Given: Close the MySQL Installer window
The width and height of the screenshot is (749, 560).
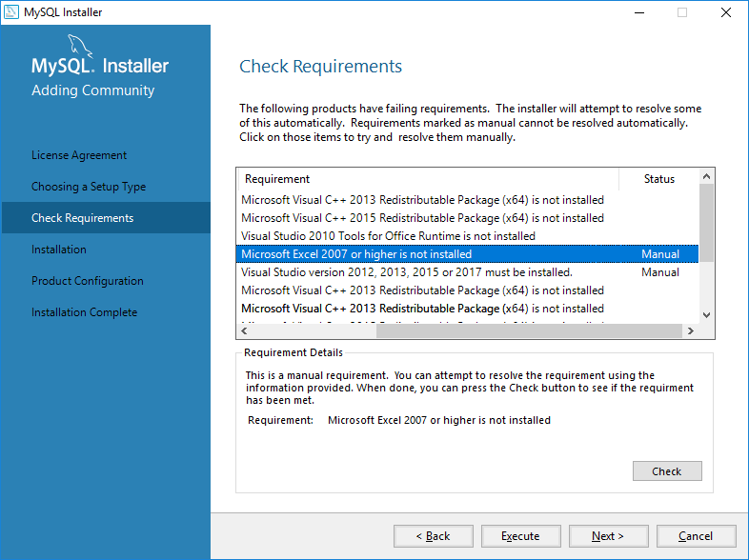Looking at the screenshot, I should coord(726,12).
